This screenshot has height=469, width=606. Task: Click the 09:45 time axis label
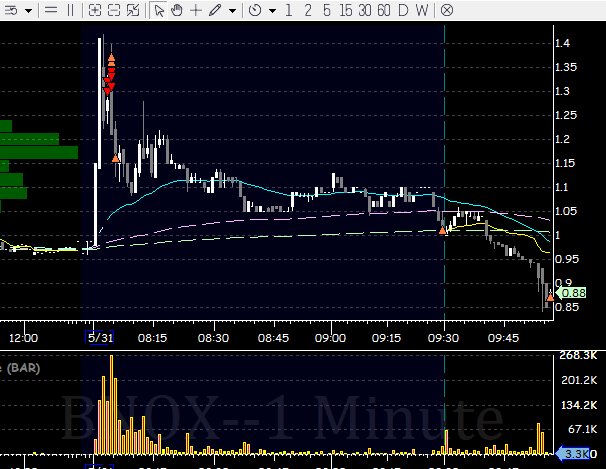(503, 338)
